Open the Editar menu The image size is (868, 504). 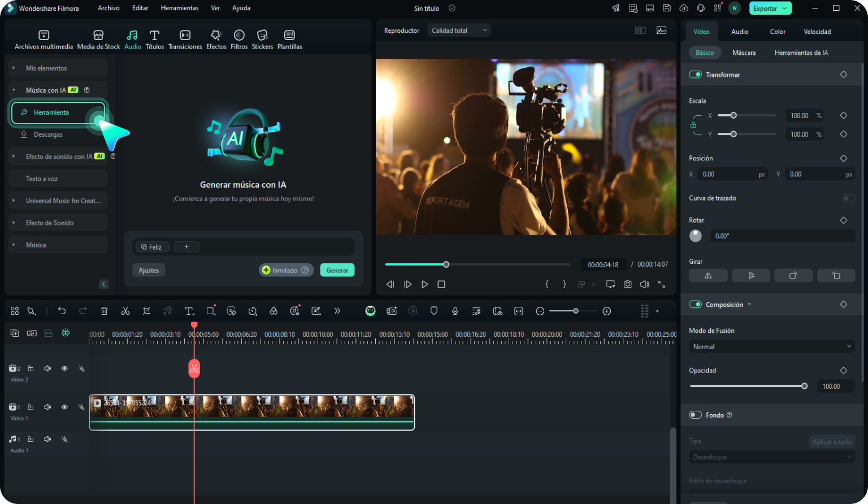(140, 8)
